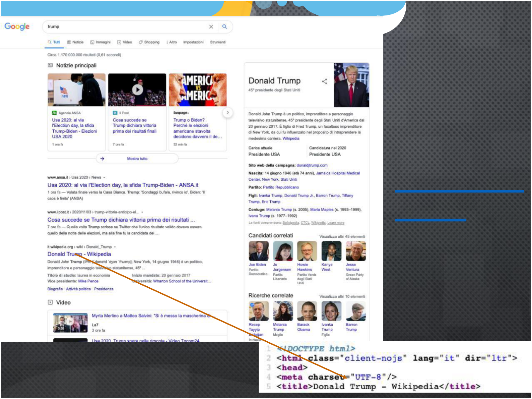532x399 pixels.
Task: Click the share icon in the knowledge panel
Action: [x=324, y=81]
